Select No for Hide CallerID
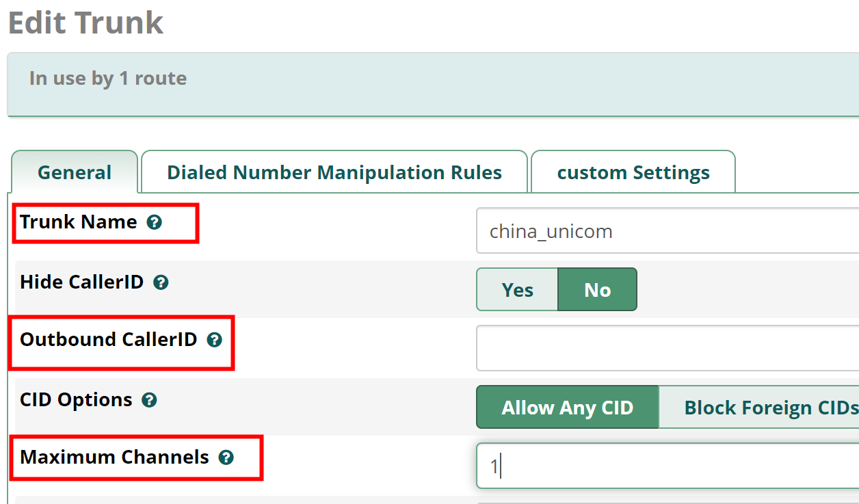 598,290
